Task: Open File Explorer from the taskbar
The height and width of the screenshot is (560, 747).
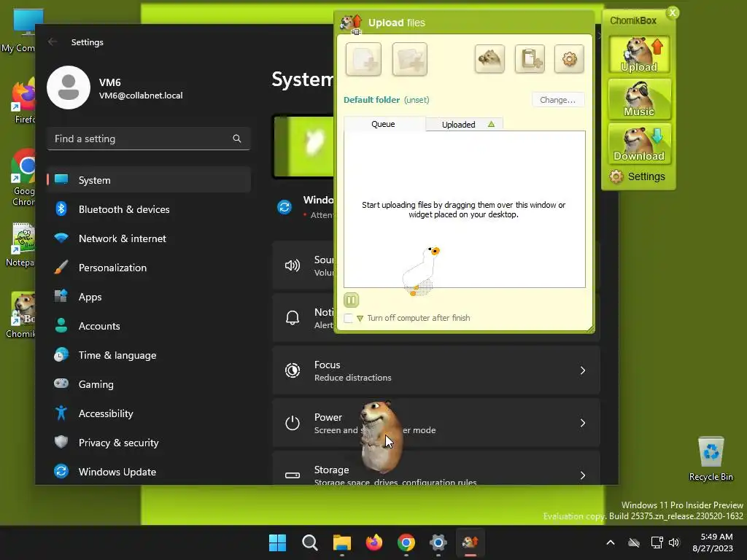Action: coord(341,542)
